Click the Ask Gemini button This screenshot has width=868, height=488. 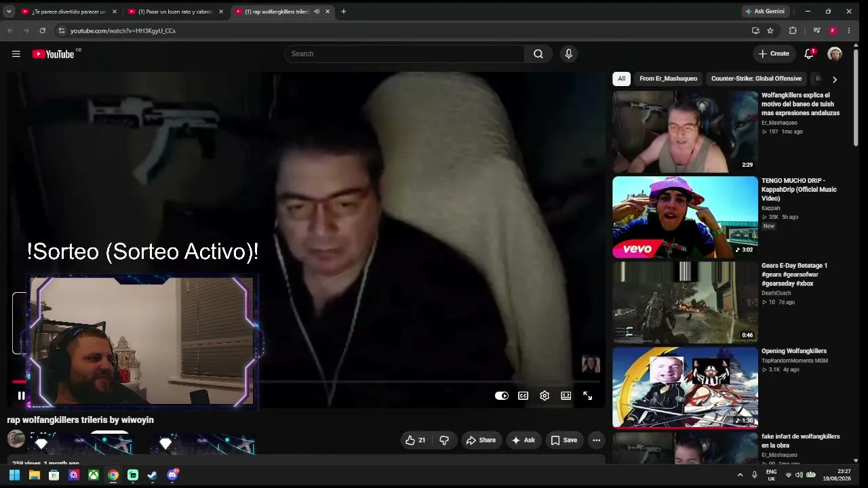765,12
